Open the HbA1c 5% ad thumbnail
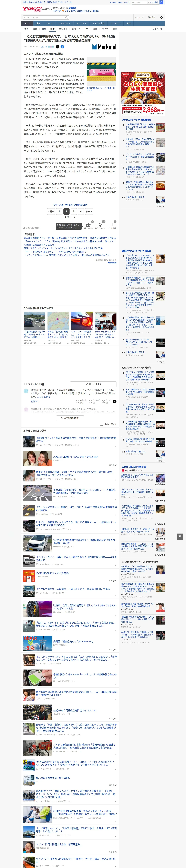The image size is (186, 868). (x=38, y=643)
